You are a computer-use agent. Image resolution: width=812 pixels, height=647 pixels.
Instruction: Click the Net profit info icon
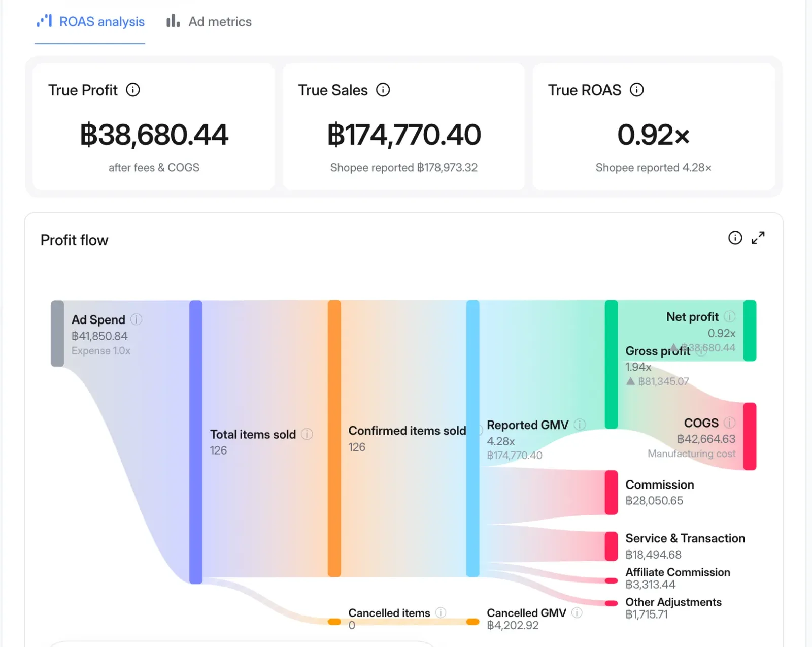pos(729,317)
